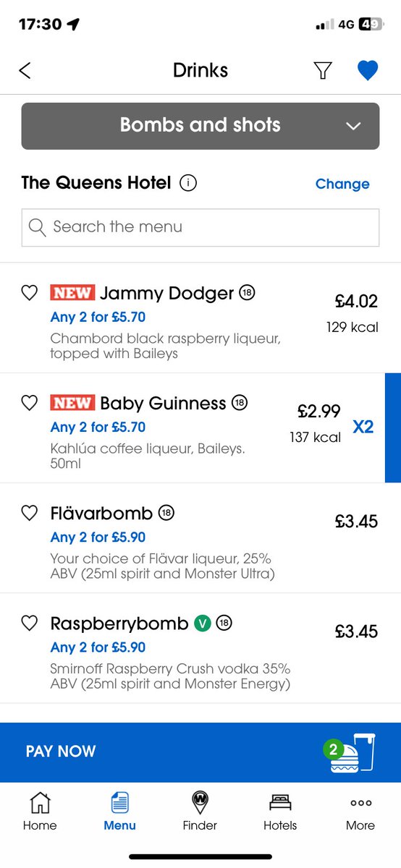This screenshot has width=401, height=868.
Task: Toggle favourite heart for Raspberrybomb
Action: coord(29,623)
